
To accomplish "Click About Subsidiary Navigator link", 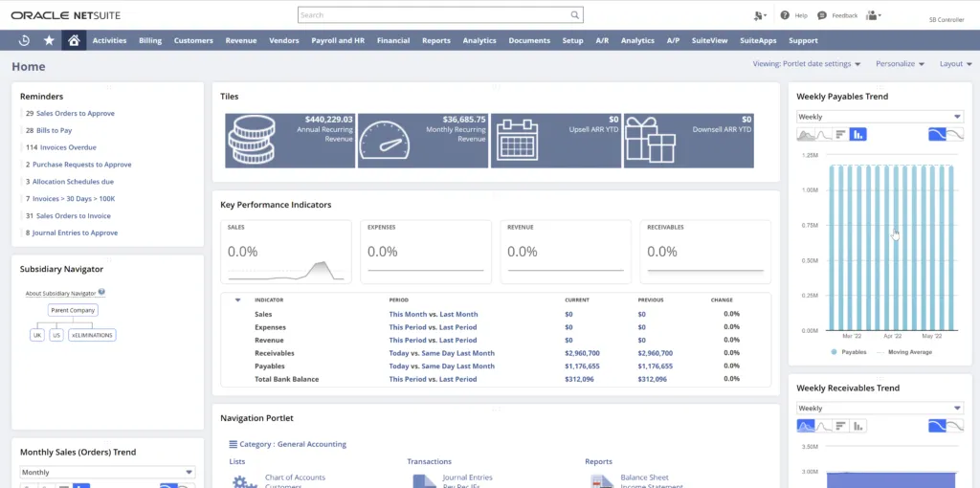I will coord(60,293).
